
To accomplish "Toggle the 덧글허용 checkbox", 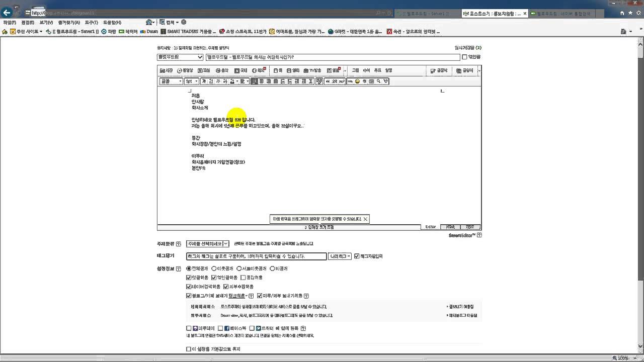I will (x=189, y=278).
